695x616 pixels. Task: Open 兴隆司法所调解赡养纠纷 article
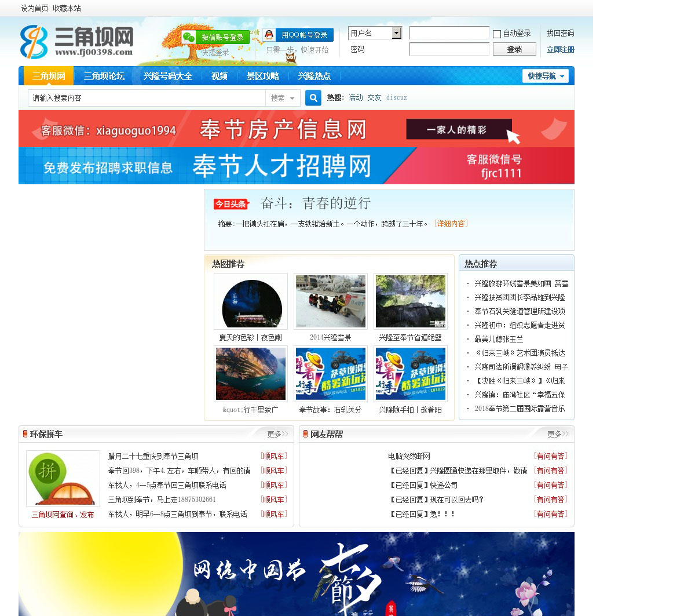coord(521,367)
